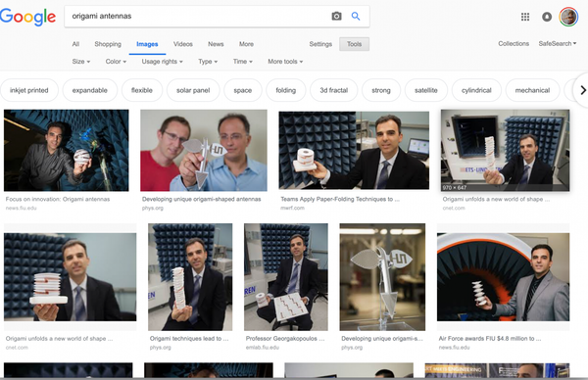Image resolution: width=588 pixels, height=380 pixels.
Task: Open the Professor Georgakopoulos thumbnail
Action: pos(286,277)
